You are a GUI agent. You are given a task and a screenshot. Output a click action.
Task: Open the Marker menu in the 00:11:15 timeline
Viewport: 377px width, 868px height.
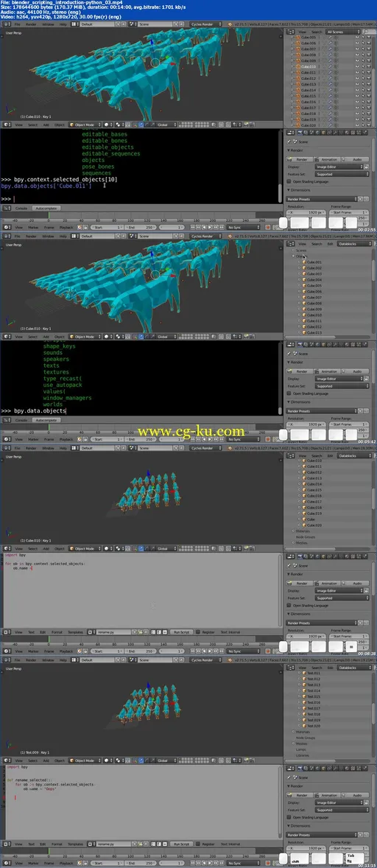pyautogui.click(x=33, y=863)
